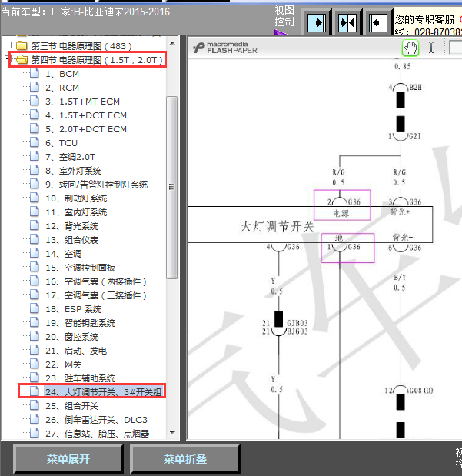Screen dimensions: 462x476
Task: Click the left-arrow view control button
Action: [x=378, y=23]
